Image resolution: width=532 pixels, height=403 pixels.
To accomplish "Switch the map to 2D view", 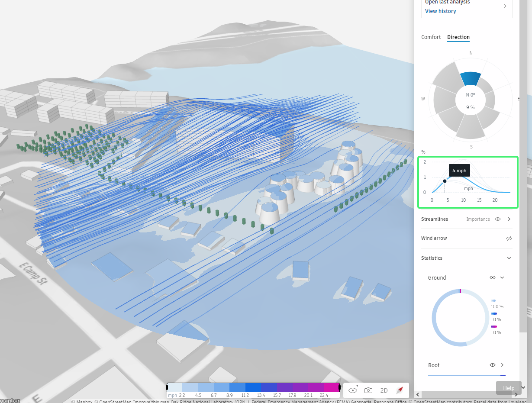I will click(384, 390).
